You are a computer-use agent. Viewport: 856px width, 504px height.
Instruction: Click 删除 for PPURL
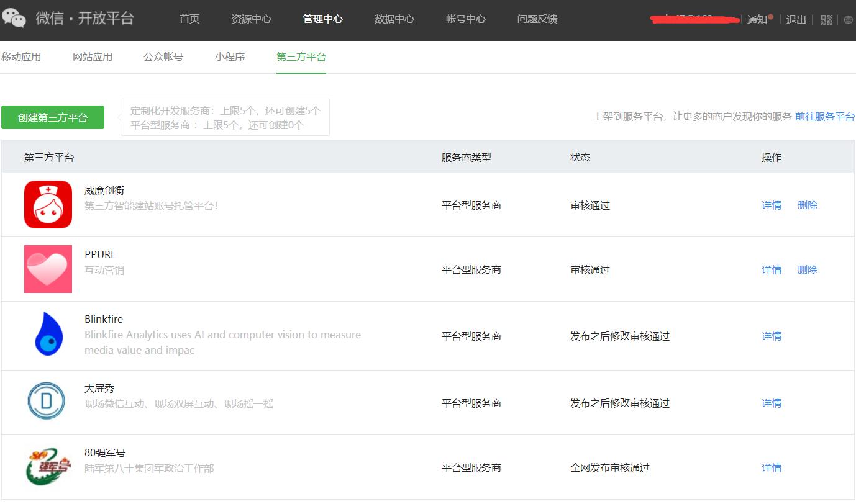click(x=808, y=269)
